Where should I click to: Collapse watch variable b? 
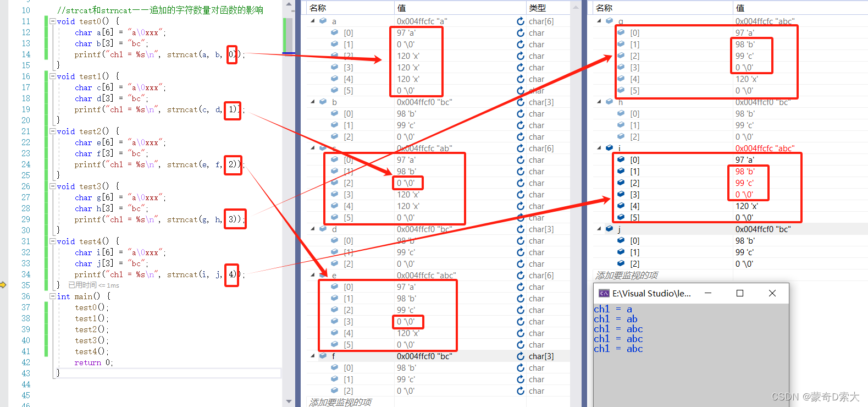click(313, 102)
